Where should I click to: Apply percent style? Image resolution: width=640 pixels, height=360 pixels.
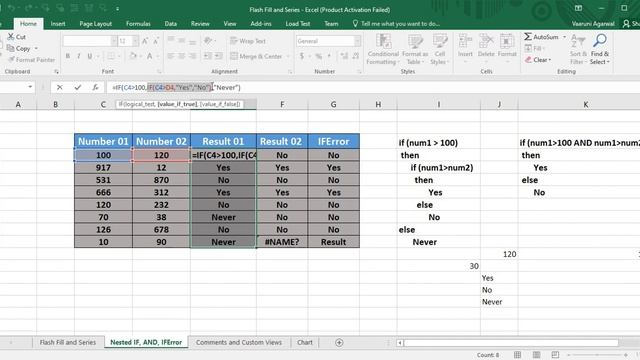318,56
